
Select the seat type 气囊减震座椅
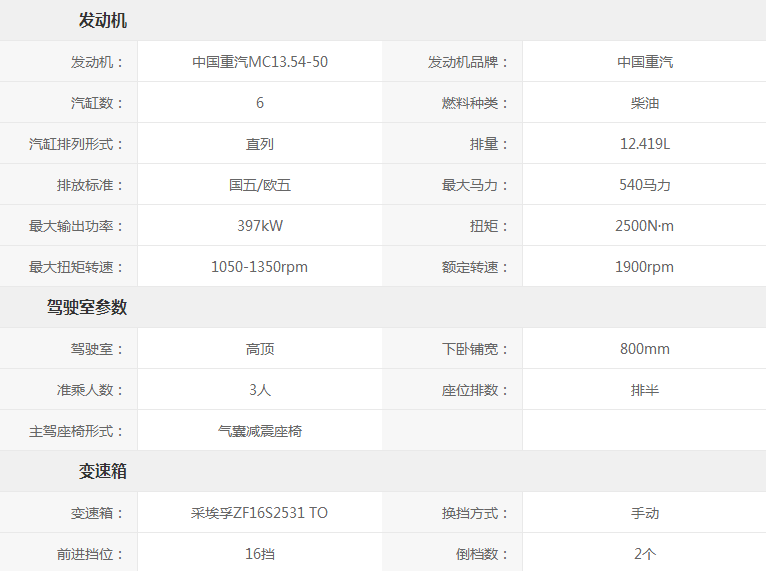click(x=260, y=431)
